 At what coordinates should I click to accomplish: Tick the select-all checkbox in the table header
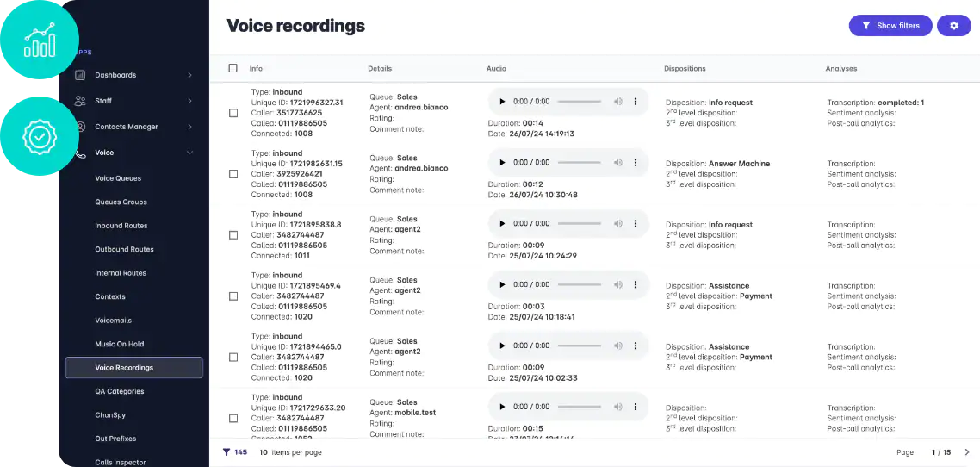click(233, 68)
